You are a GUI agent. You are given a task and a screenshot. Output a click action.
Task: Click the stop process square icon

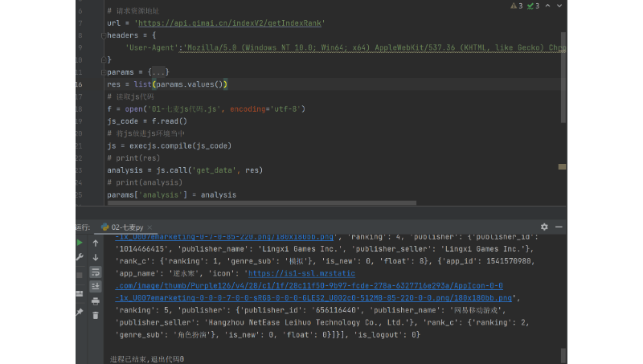80,275
